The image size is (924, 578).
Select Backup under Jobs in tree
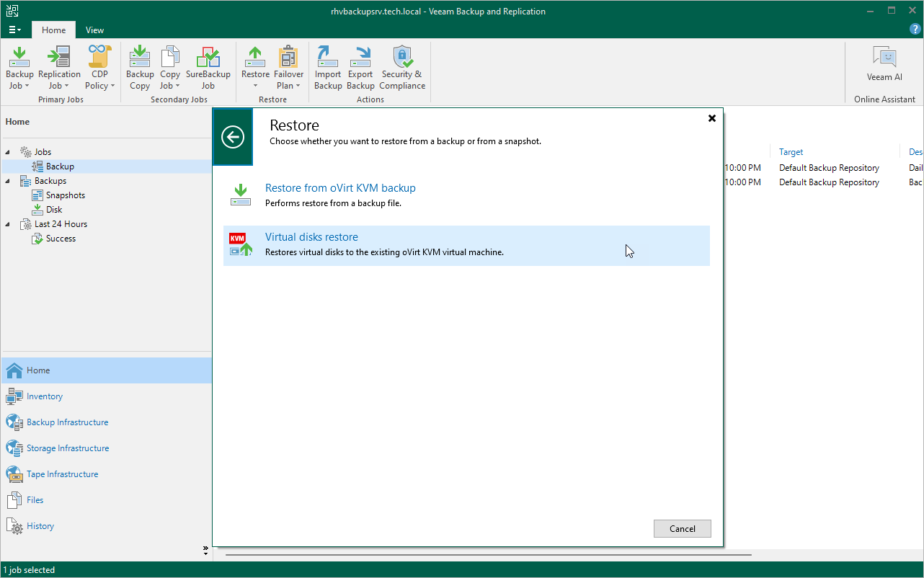(60, 166)
